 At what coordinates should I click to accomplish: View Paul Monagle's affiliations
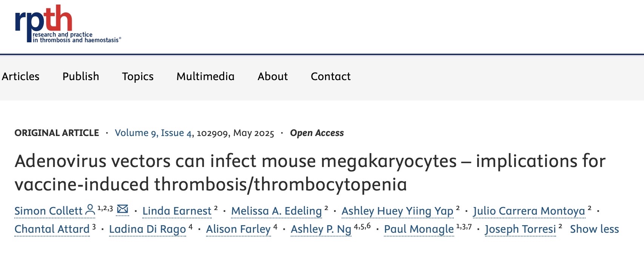click(419, 229)
